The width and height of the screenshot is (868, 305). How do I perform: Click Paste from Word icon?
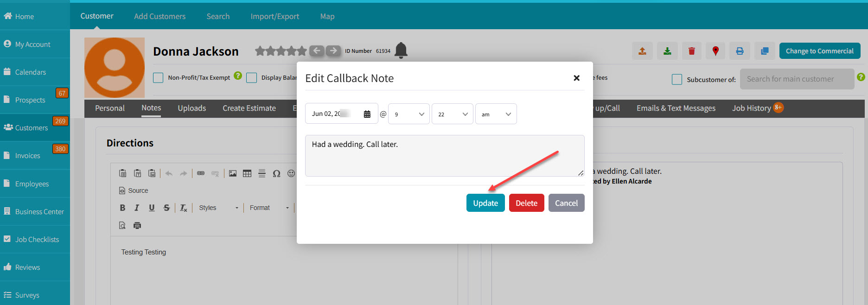(x=152, y=173)
